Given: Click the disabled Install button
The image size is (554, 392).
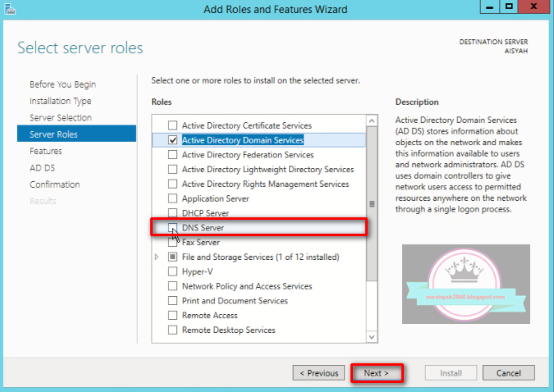Looking at the screenshot, I should tap(451, 373).
